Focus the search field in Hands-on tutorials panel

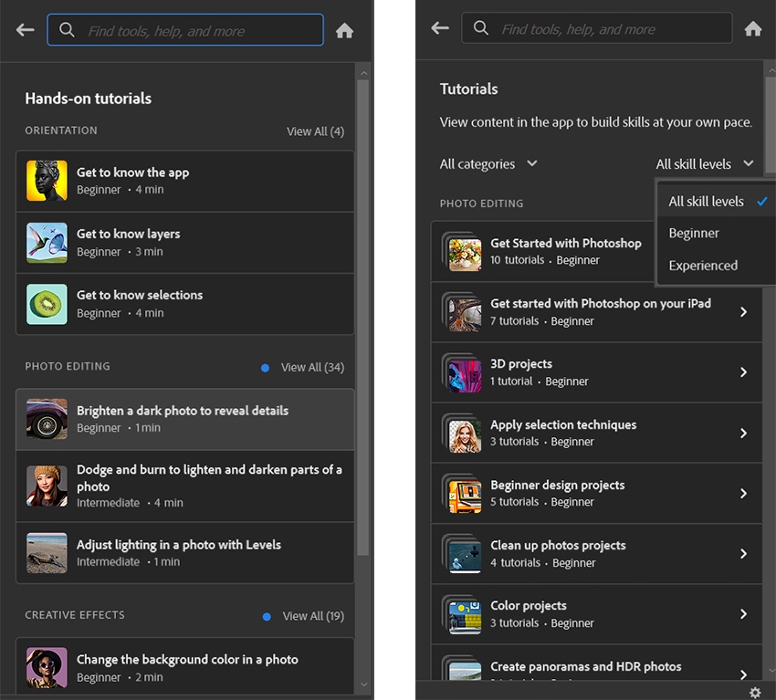(x=185, y=30)
